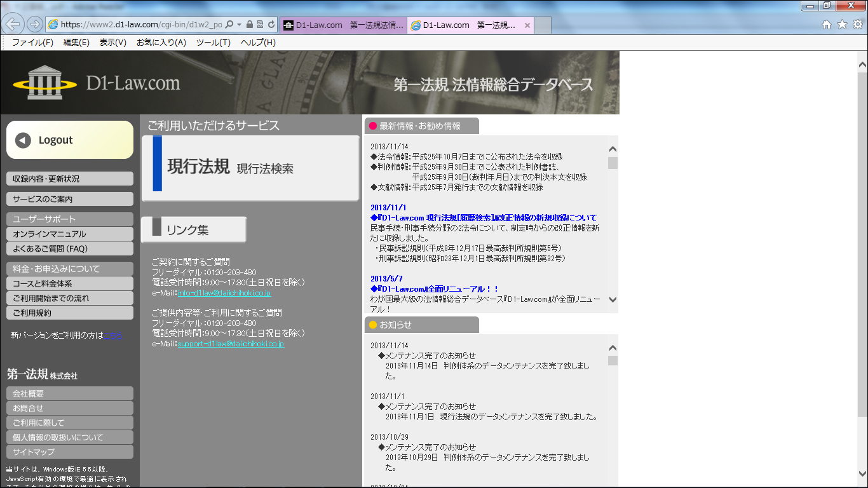This screenshot has height=488, width=868.
Task: Click the こちら new version link
Action: coord(112,335)
